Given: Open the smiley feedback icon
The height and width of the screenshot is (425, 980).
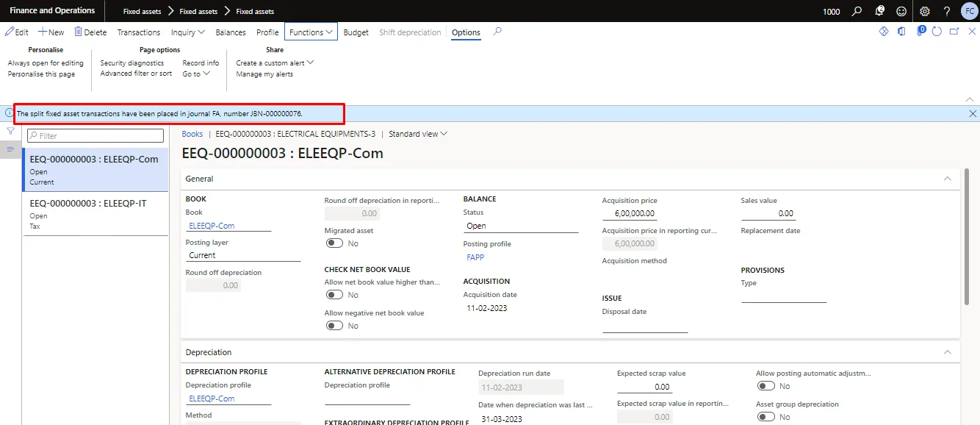Looking at the screenshot, I should click(901, 11).
